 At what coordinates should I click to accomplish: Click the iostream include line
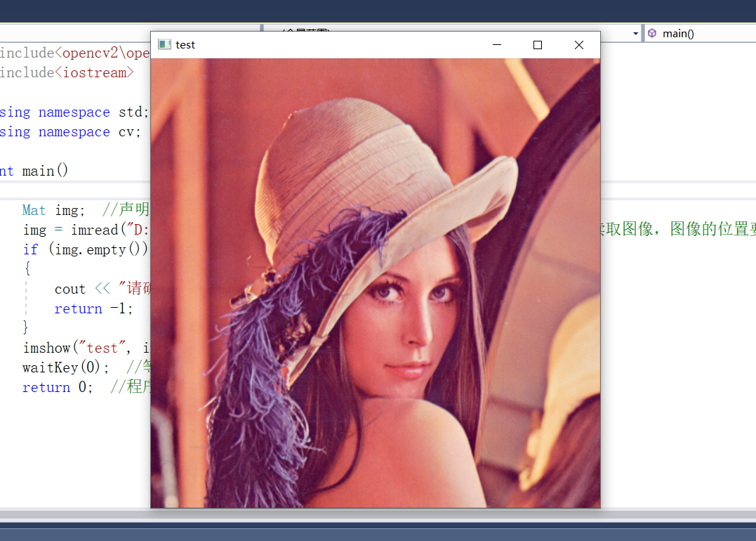tap(67, 73)
